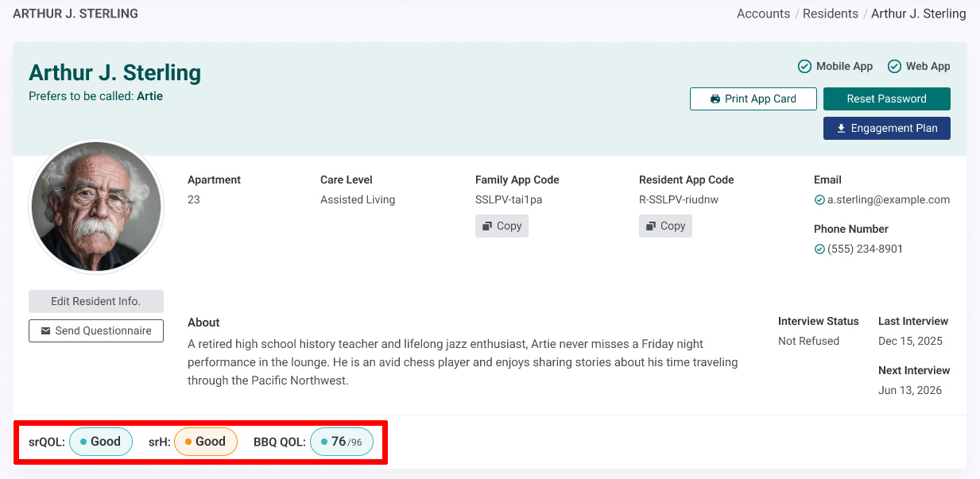Click the Assisted Living care level value
Screen dimensions: 980x479
click(x=358, y=200)
